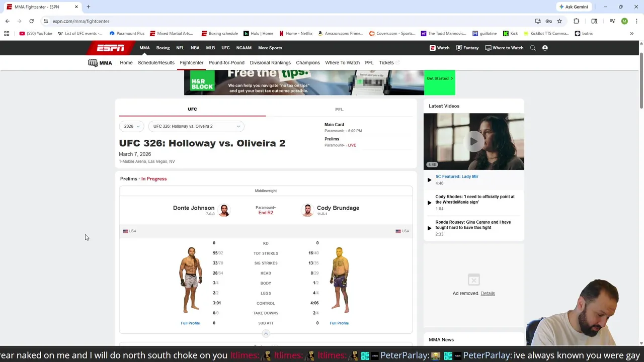Switch to the PFL fightcenter tab
This screenshot has width=644, height=362.
pyautogui.click(x=339, y=109)
